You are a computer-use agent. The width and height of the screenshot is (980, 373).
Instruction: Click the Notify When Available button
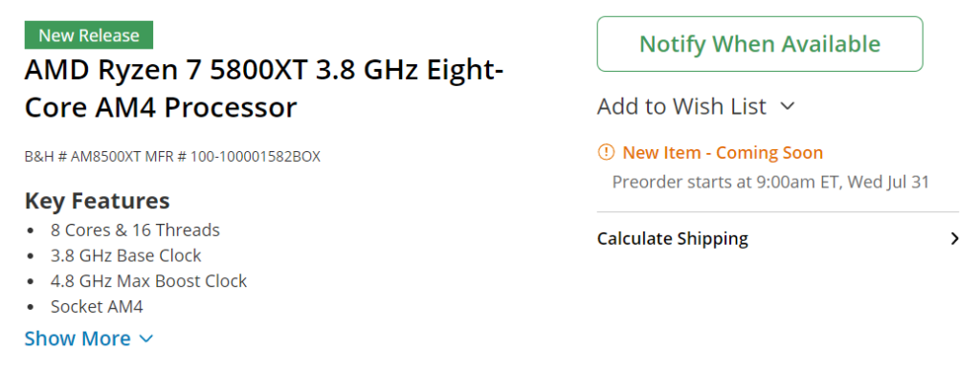coord(759,44)
